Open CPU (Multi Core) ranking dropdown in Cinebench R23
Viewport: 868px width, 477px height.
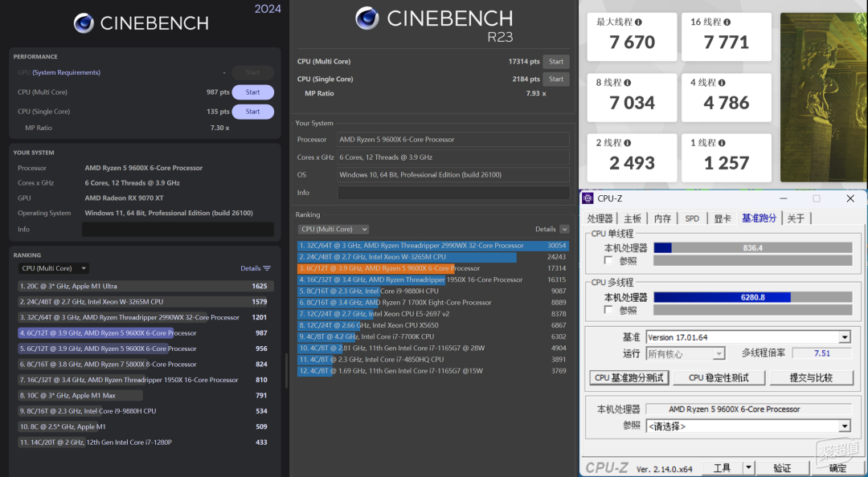[334, 229]
